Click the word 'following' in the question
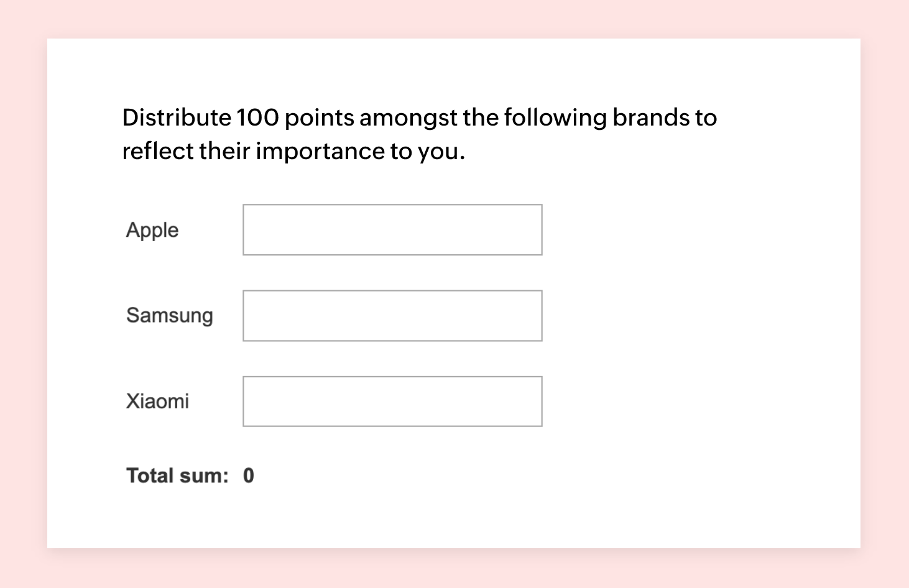The width and height of the screenshot is (909, 588). pyautogui.click(x=555, y=117)
